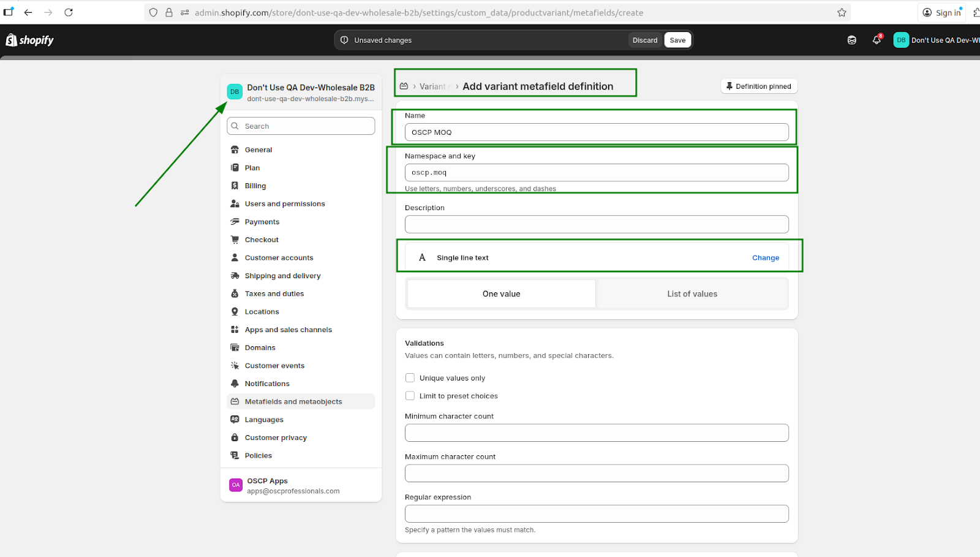Bookmark the page using the star icon
Image resolution: width=980 pixels, height=557 pixels.
point(842,12)
